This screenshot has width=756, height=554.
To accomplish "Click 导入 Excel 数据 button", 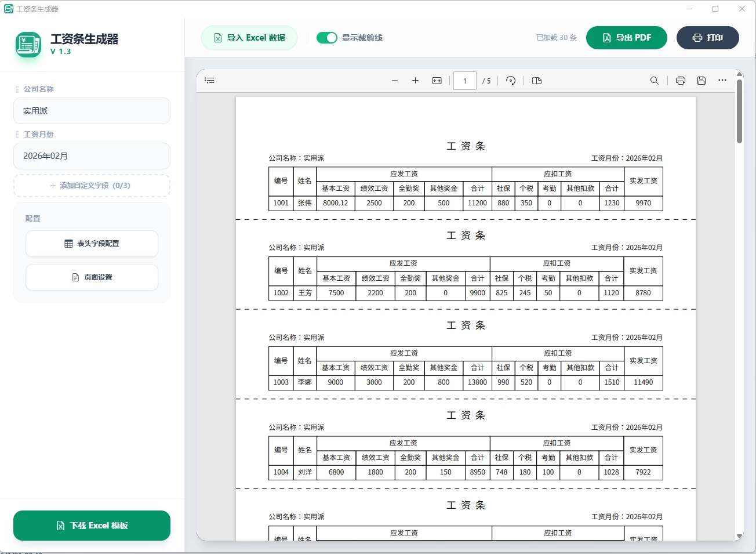I will click(x=249, y=37).
